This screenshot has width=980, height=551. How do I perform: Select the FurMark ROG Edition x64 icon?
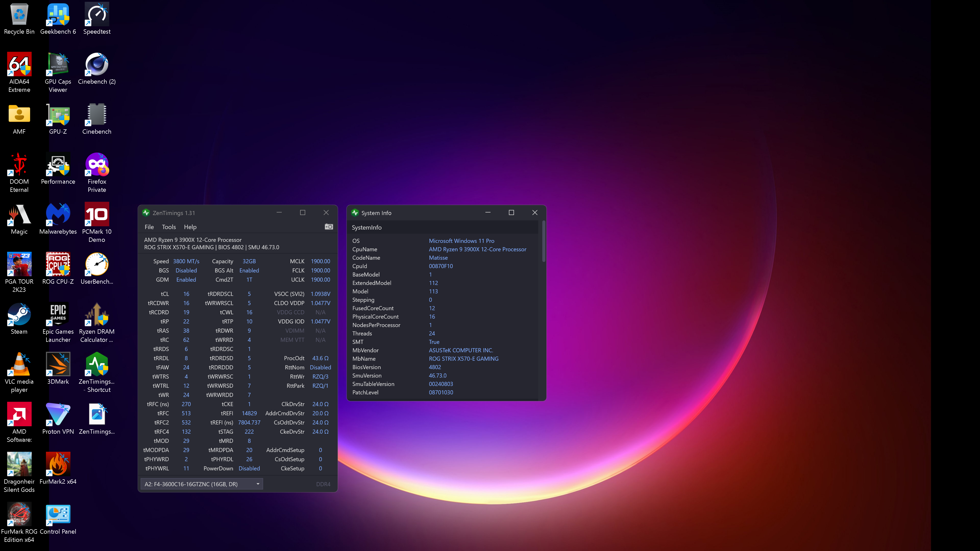pyautogui.click(x=19, y=523)
